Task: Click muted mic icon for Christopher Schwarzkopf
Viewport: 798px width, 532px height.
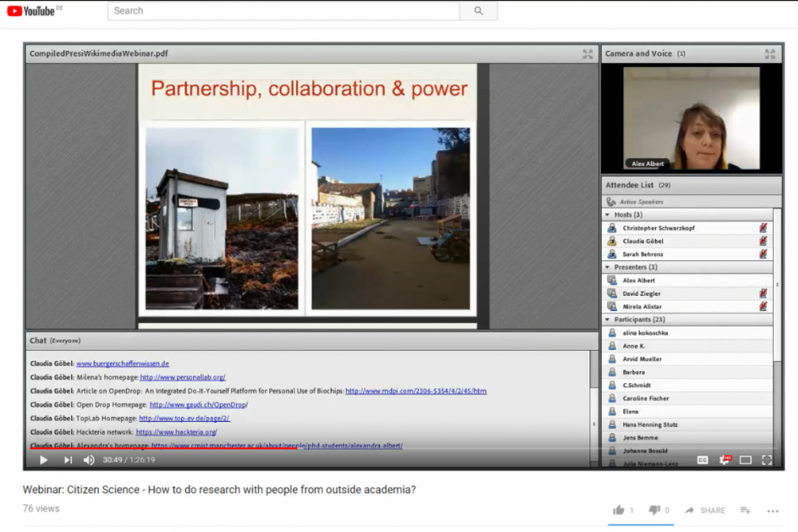Action: [763, 228]
